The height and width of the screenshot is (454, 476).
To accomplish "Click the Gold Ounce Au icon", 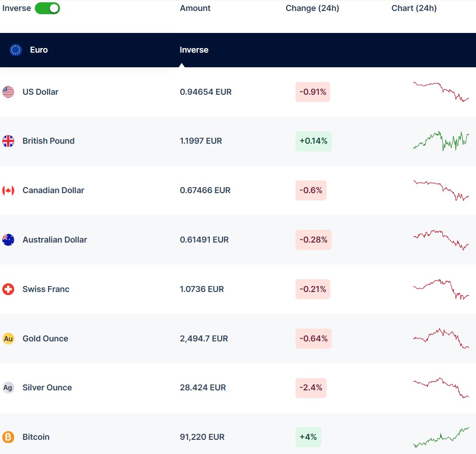I will 8,339.
